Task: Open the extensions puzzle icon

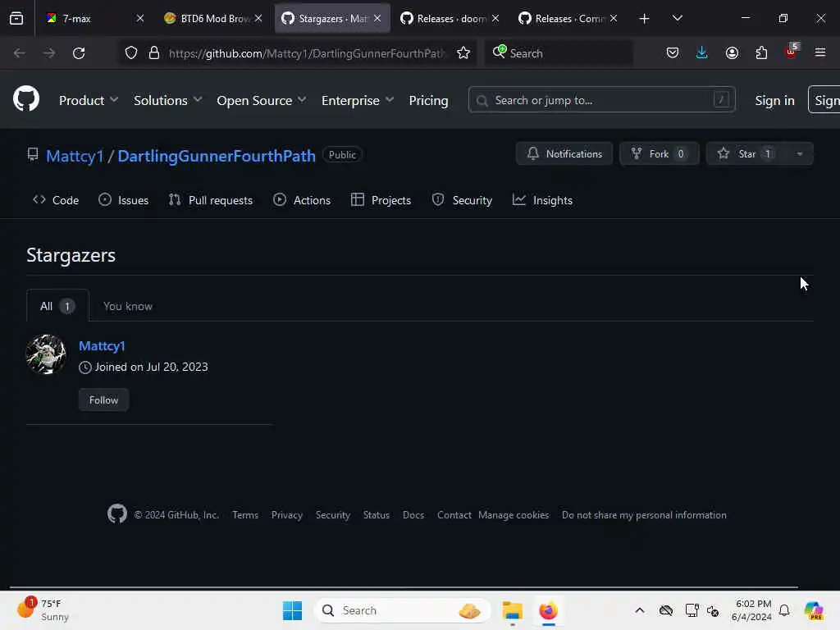Action: pos(761,52)
